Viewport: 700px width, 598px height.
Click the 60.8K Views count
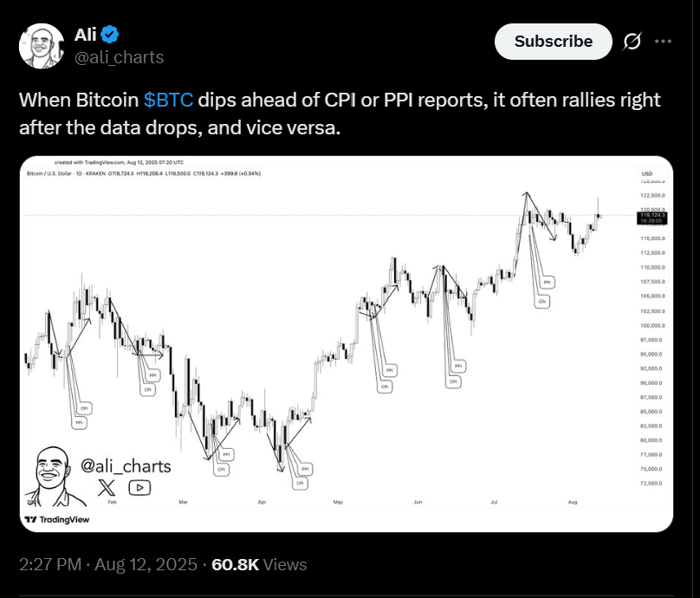pos(259,564)
